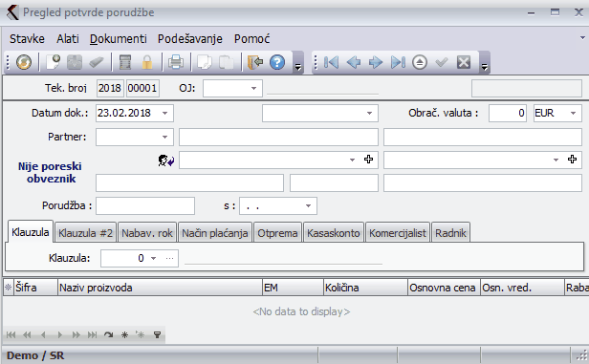Open the Podešavanje menu
The width and height of the screenshot is (589, 364).
[x=190, y=39]
